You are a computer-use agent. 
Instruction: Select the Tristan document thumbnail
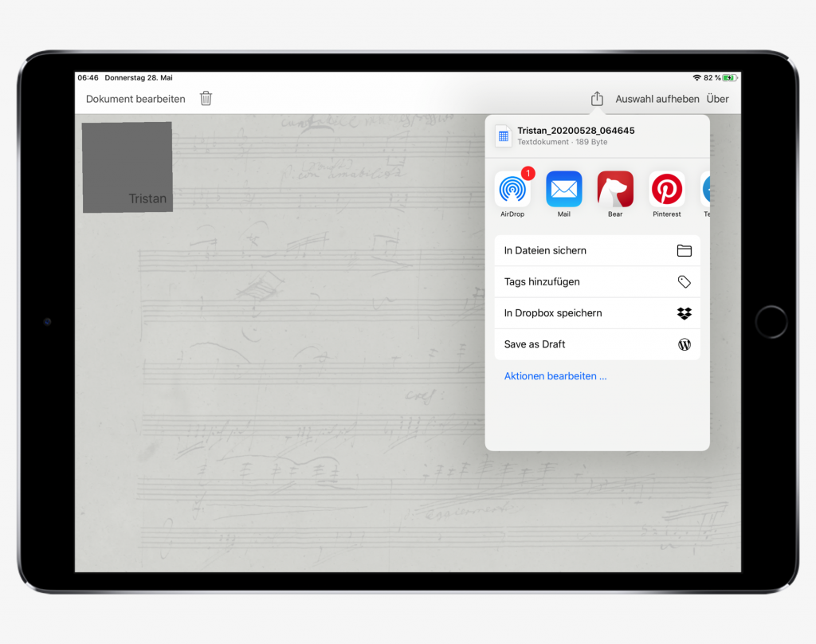coord(127,167)
